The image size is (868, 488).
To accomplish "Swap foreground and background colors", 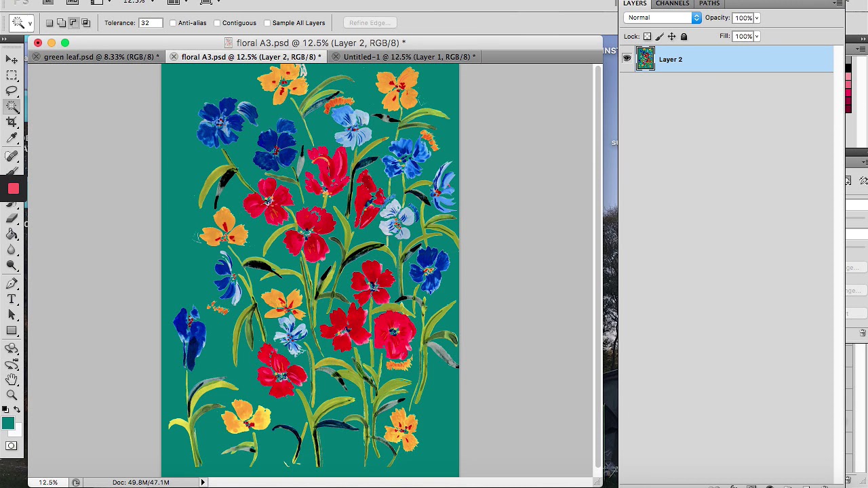I will (17, 409).
